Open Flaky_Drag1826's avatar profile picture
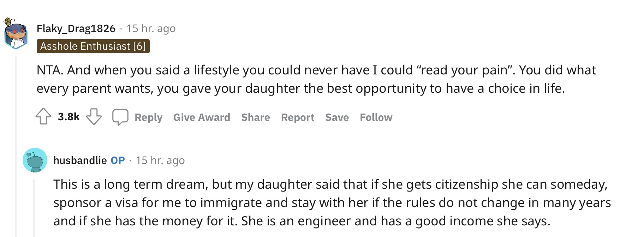Image resolution: width=644 pixels, height=237 pixels. pyautogui.click(x=16, y=34)
